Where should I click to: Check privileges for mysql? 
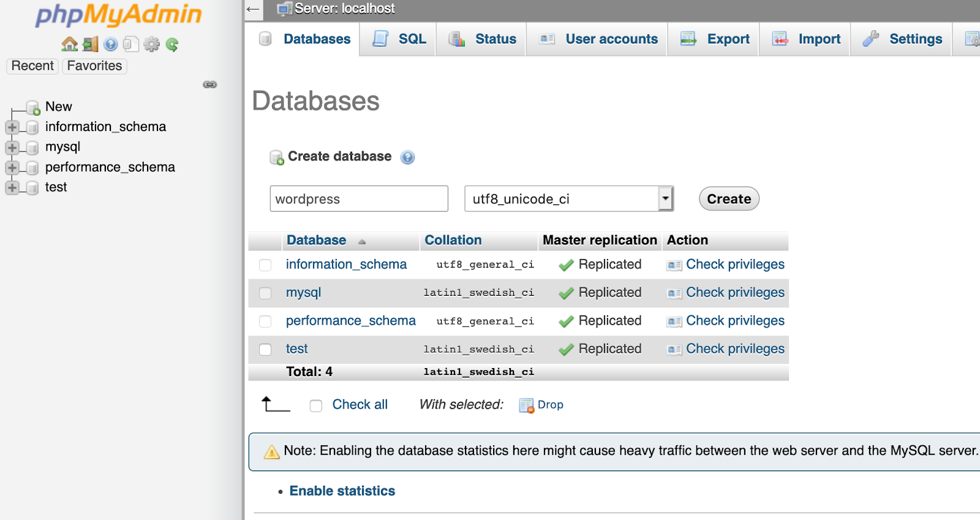[x=735, y=293]
